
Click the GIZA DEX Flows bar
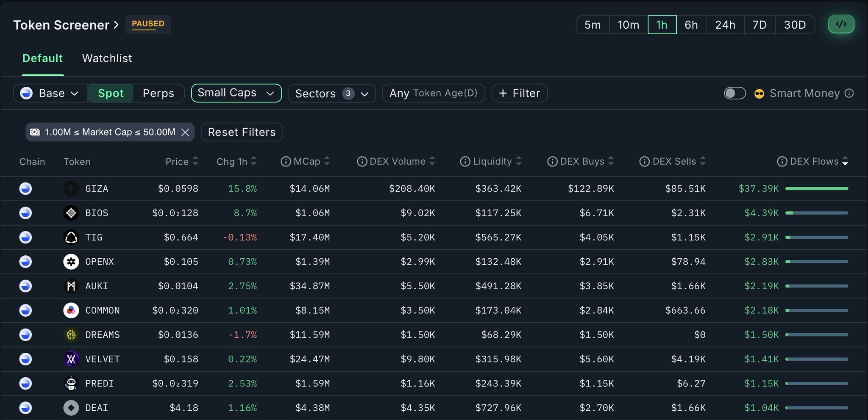click(816, 188)
